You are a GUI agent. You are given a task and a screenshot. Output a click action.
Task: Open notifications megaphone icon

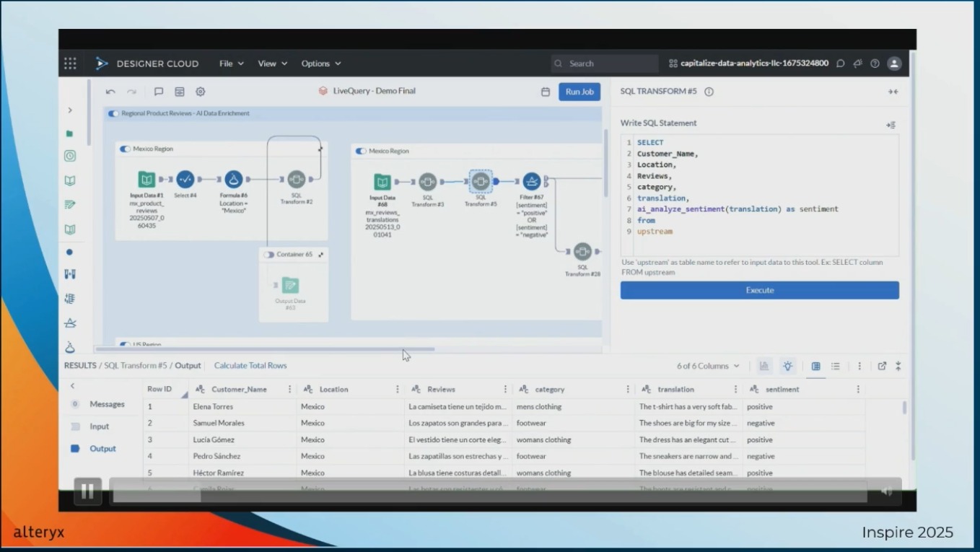(858, 63)
